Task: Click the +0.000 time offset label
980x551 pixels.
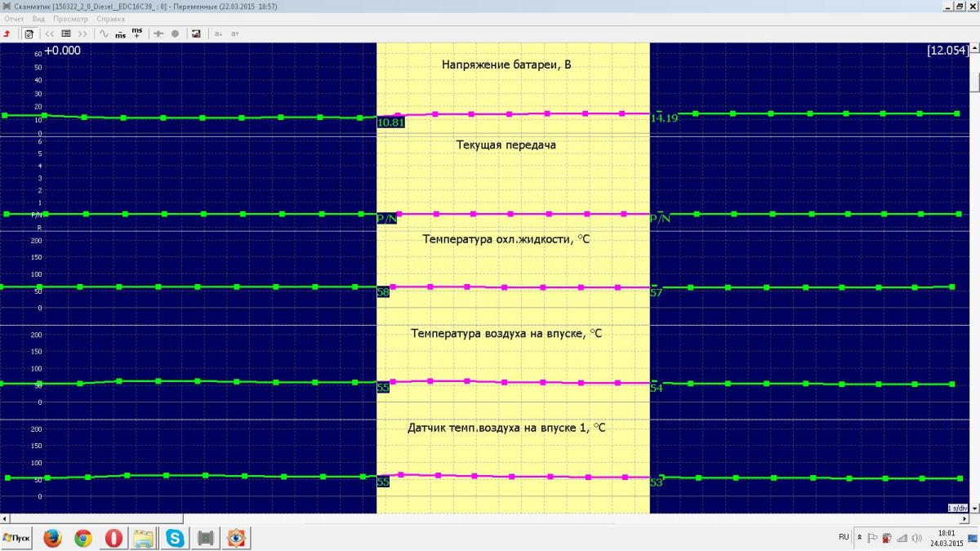Action: (x=62, y=51)
